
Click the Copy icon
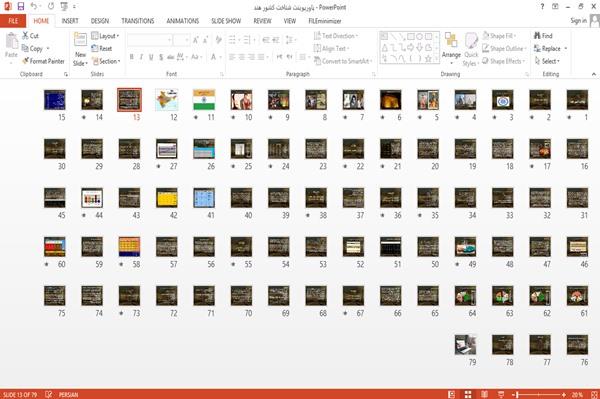click(x=25, y=48)
